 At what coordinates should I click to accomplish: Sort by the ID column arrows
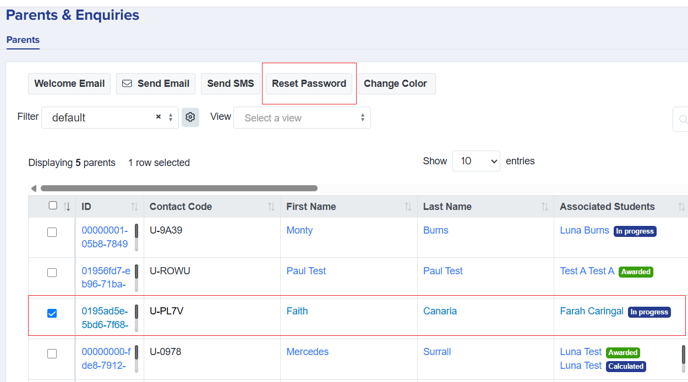point(134,207)
